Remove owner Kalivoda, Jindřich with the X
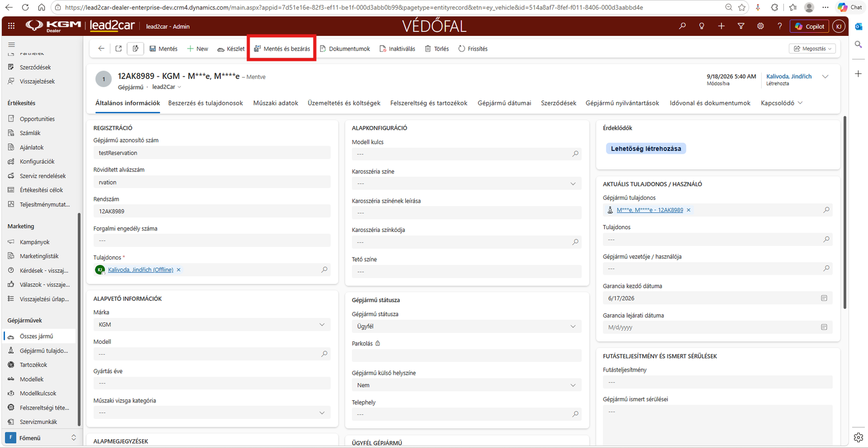The width and height of the screenshot is (868, 448). (x=178, y=270)
